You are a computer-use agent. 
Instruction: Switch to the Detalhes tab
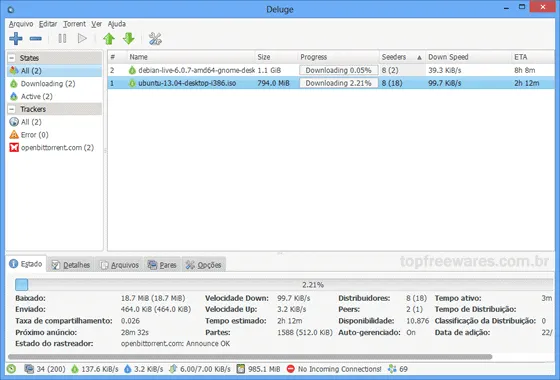click(71, 265)
